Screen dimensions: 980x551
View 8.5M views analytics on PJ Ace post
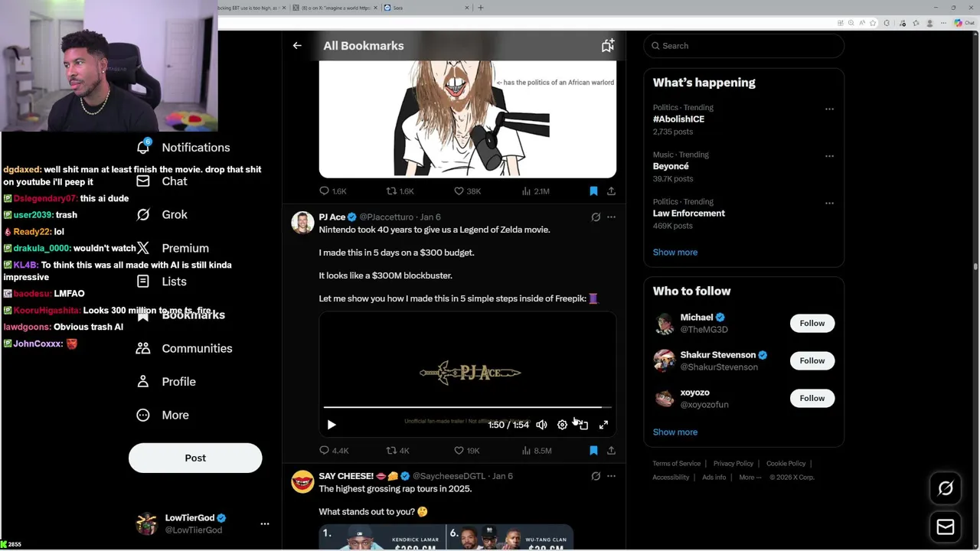click(x=536, y=451)
